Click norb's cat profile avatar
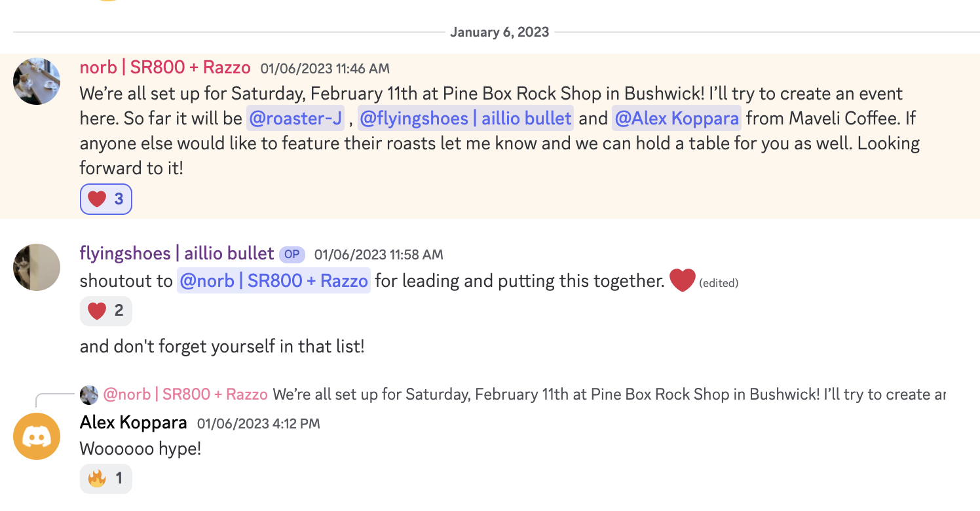 tap(37, 81)
